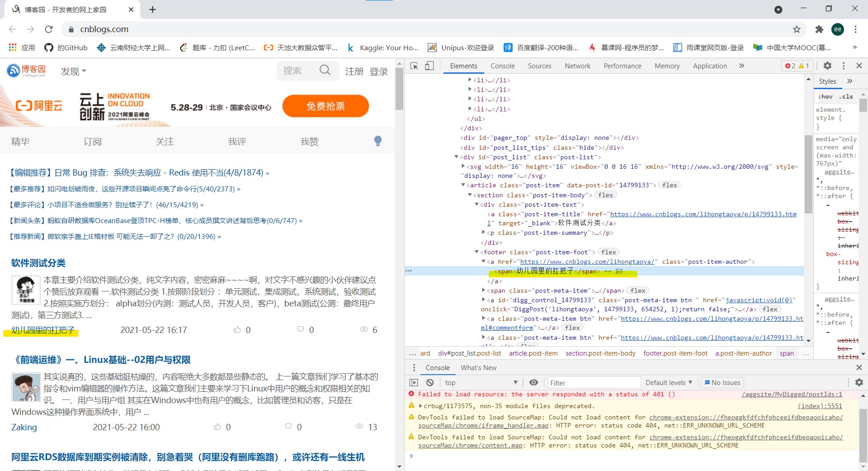Open the console eye (live expression) icon
The image size is (868, 471).
pyautogui.click(x=533, y=382)
